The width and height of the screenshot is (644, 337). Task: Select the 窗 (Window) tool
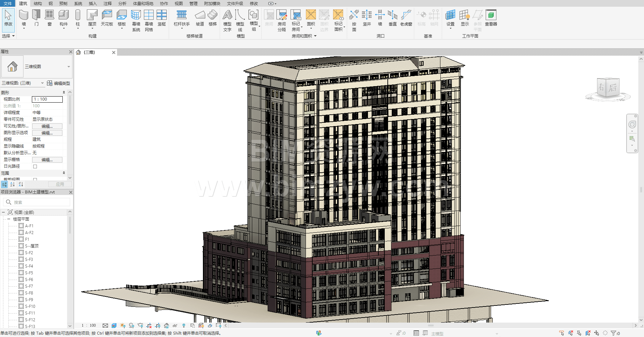(49, 18)
